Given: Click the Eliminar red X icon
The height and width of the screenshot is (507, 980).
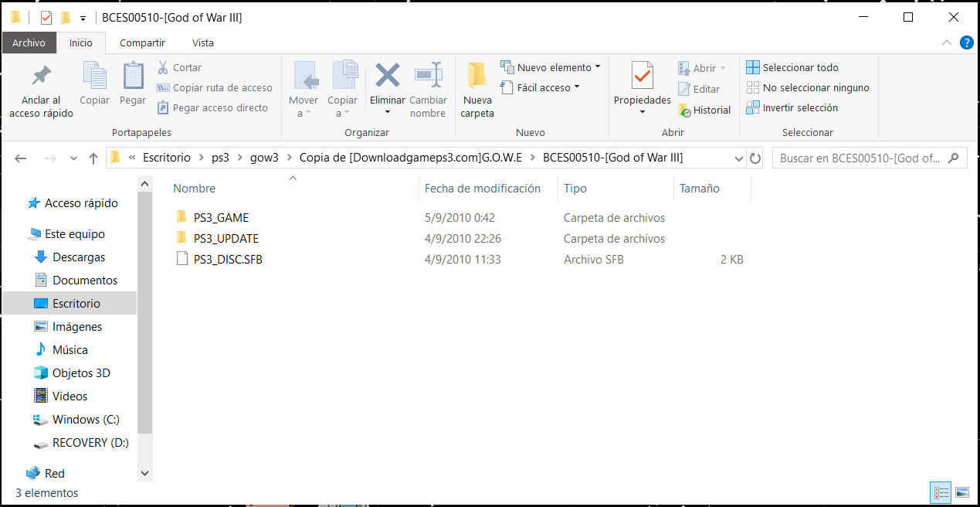Looking at the screenshot, I should pos(387,75).
